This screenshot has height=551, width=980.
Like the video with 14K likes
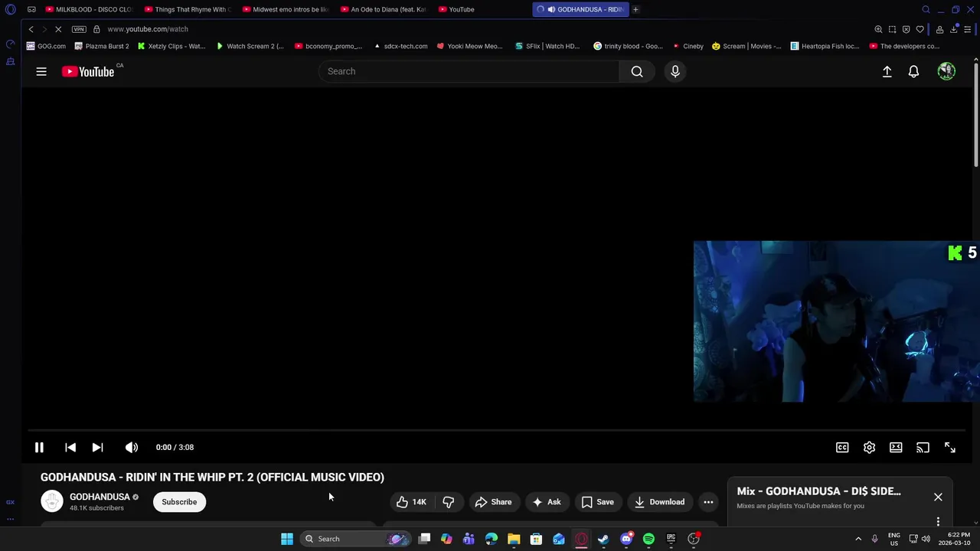click(x=411, y=502)
